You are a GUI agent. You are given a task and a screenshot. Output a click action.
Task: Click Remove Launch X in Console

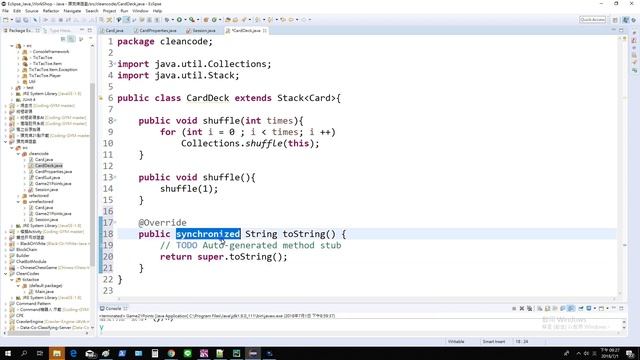pyautogui.click(x=522, y=309)
